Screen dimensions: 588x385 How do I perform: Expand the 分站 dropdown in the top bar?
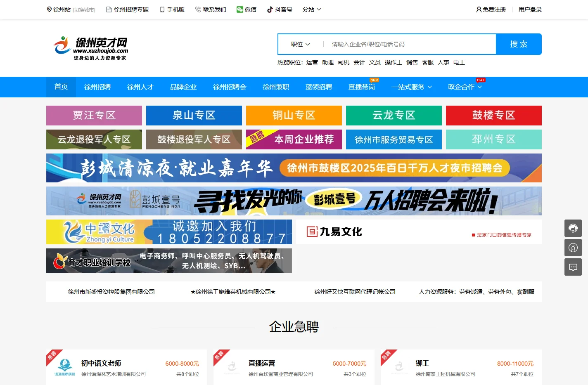(x=312, y=9)
